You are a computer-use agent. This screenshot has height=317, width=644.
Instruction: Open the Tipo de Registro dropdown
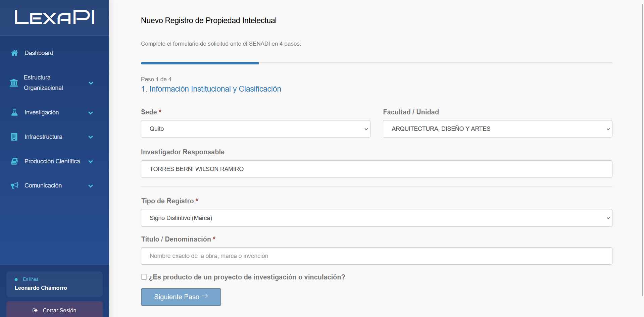(377, 218)
